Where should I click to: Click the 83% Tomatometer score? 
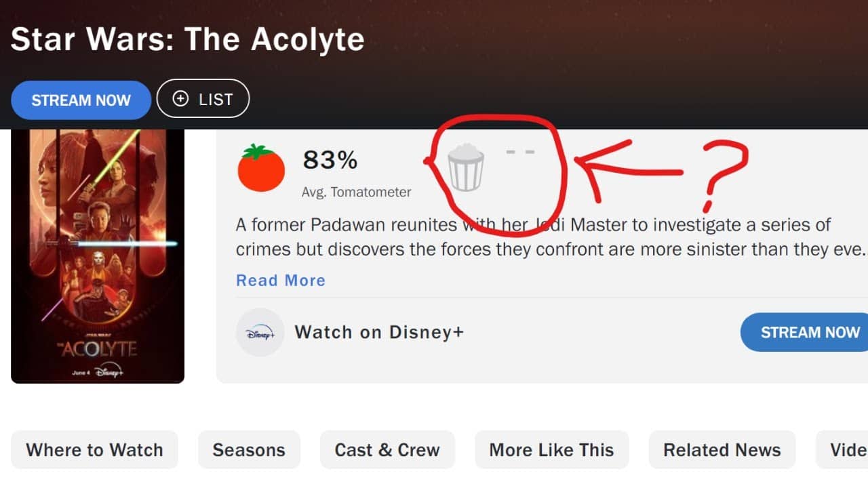(x=330, y=160)
